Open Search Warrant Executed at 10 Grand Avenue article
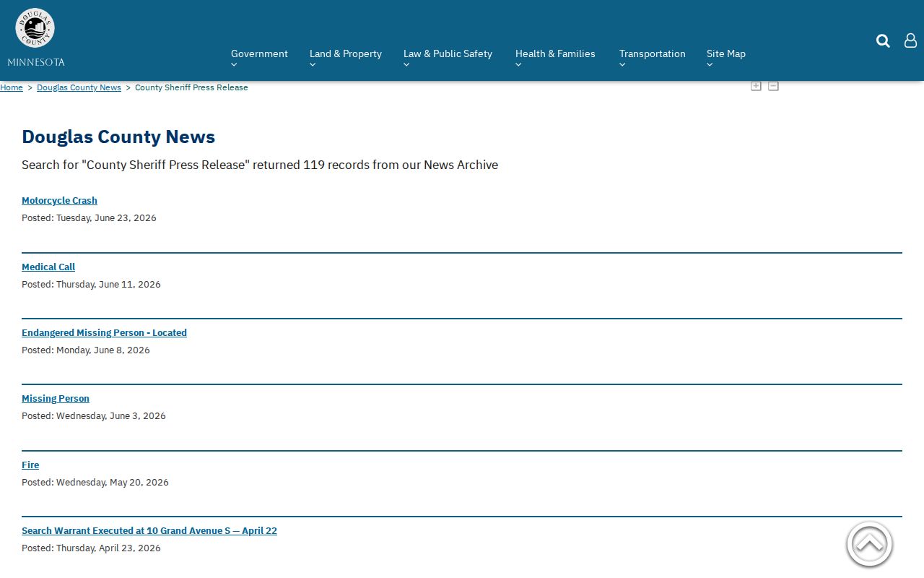The height and width of the screenshot is (578, 924). click(x=149, y=531)
